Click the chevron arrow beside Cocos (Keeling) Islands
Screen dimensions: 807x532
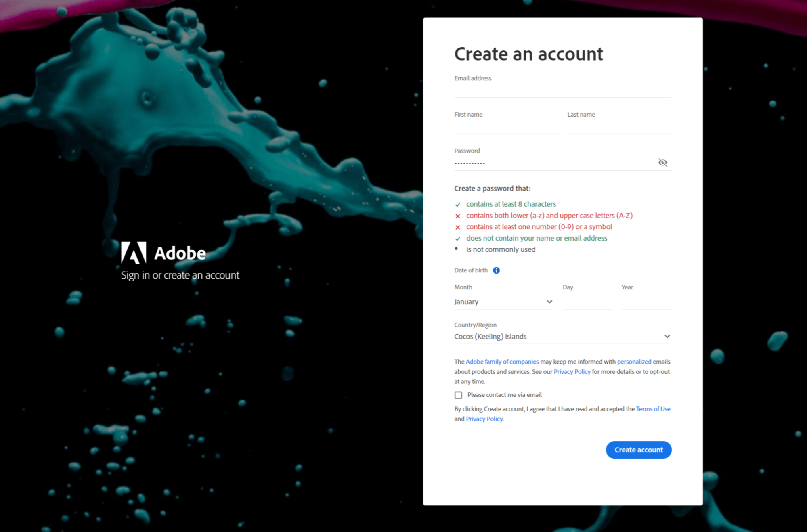click(x=667, y=337)
